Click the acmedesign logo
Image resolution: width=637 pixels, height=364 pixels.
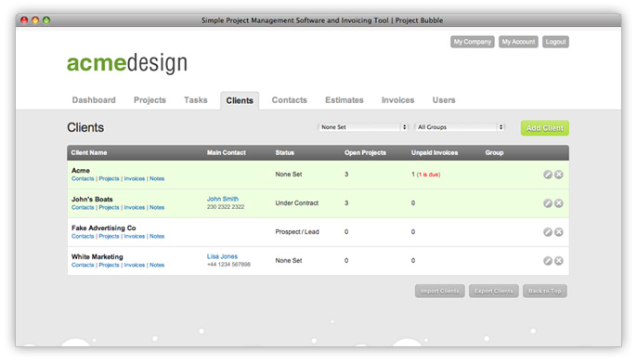(x=126, y=63)
